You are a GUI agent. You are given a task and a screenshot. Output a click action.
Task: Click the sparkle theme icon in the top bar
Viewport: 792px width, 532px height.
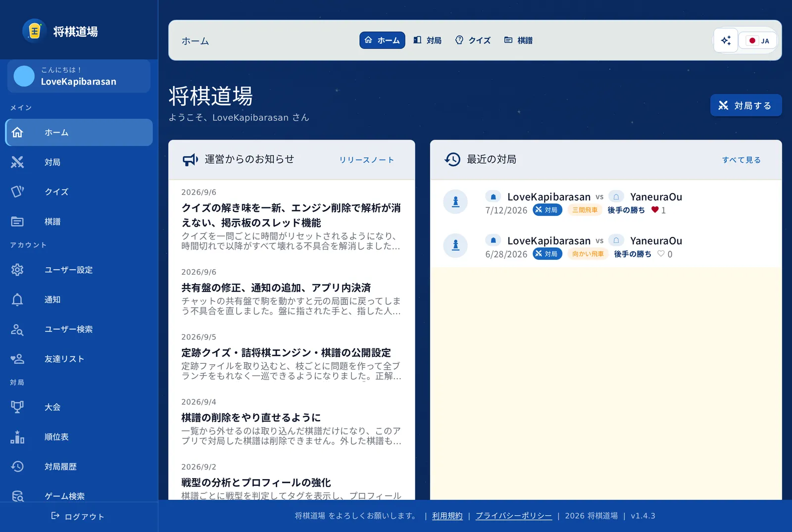726,41
